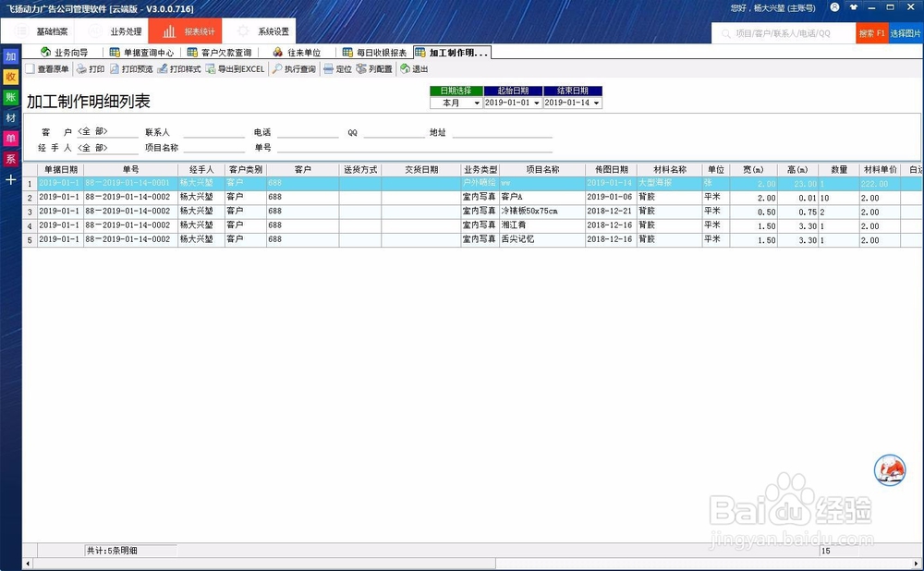Click the pink 单 sidebar icon
This screenshot has height=571, width=924.
click(x=10, y=139)
